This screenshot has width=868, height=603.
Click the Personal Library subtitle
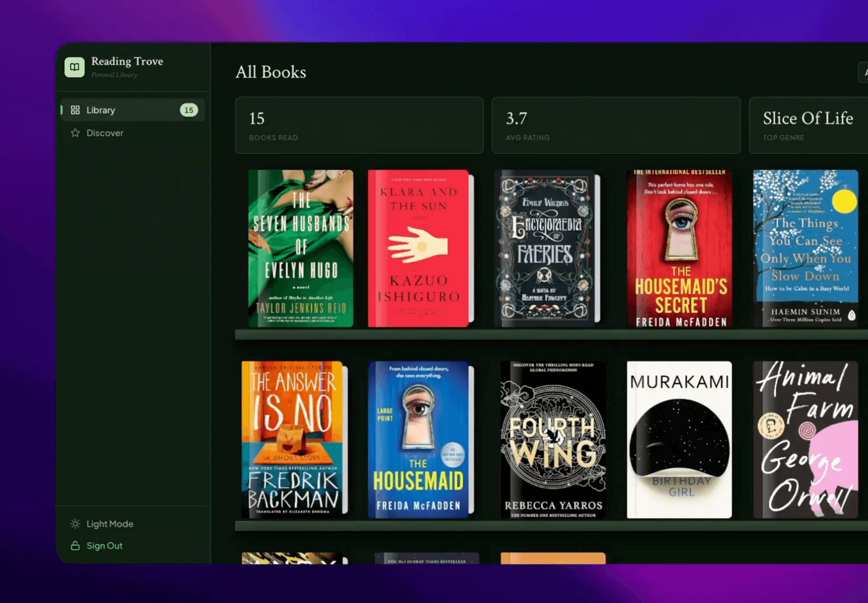click(x=114, y=75)
